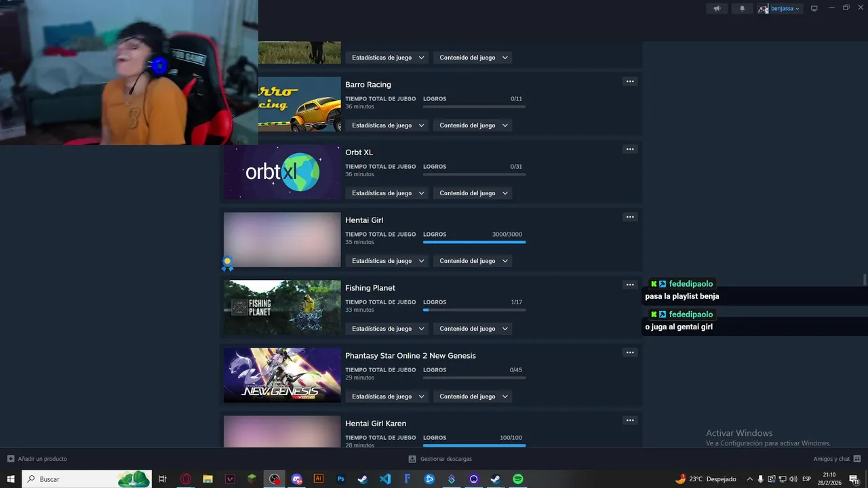Open Adobe Illustrator from the taskbar
868x488 pixels.
tap(319, 479)
